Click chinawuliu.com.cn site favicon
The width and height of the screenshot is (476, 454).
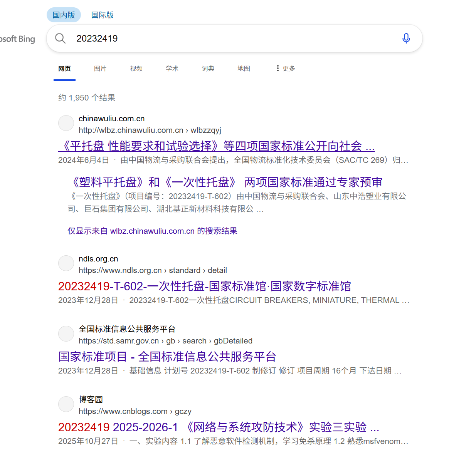[66, 123]
